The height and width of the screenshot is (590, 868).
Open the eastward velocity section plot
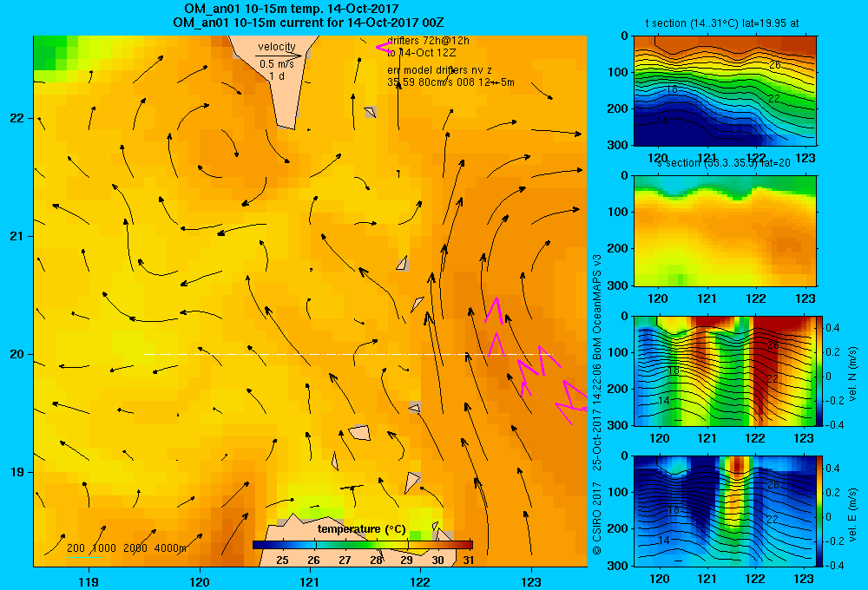[x=725, y=511]
